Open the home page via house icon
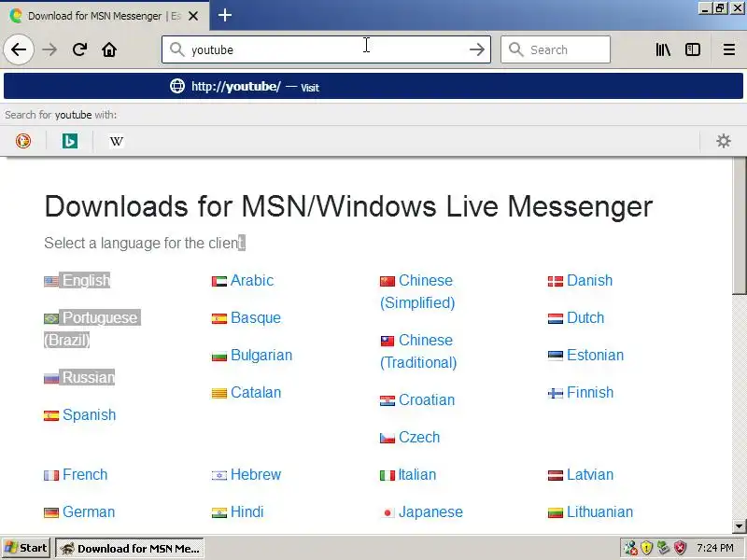 [109, 49]
